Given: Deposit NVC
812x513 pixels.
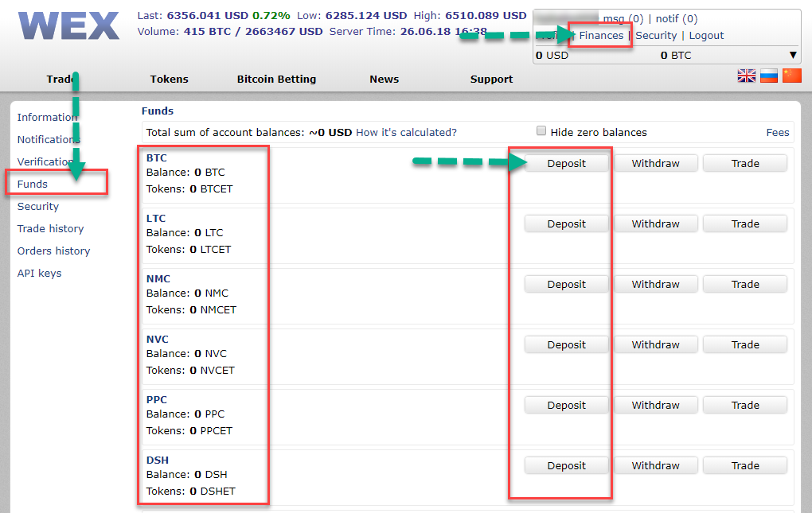Looking at the screenshot, I should 567,345.
